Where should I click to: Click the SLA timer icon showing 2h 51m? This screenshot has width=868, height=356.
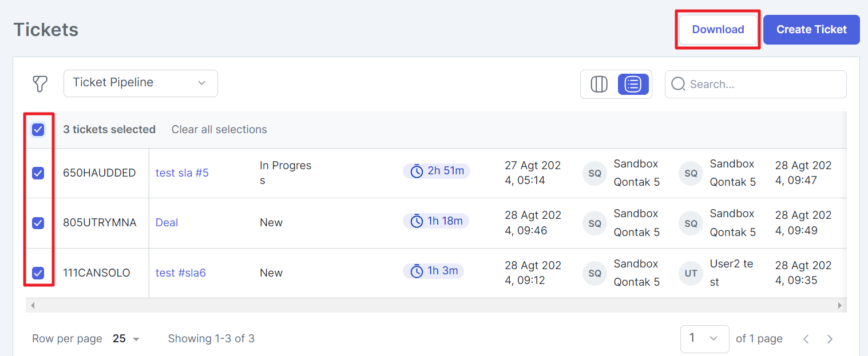pyautogui.click(x=417, y=171)
